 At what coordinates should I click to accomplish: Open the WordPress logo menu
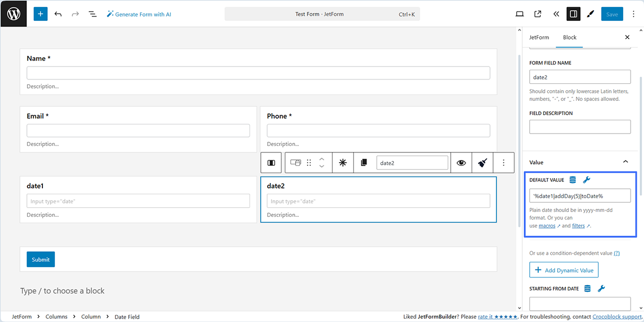(x=13, y=14)
